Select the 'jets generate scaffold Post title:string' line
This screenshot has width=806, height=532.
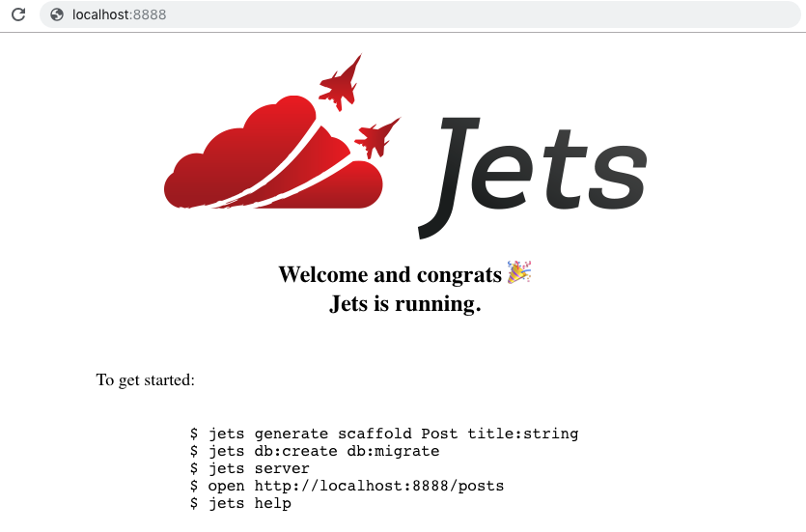tap(384, 434)
